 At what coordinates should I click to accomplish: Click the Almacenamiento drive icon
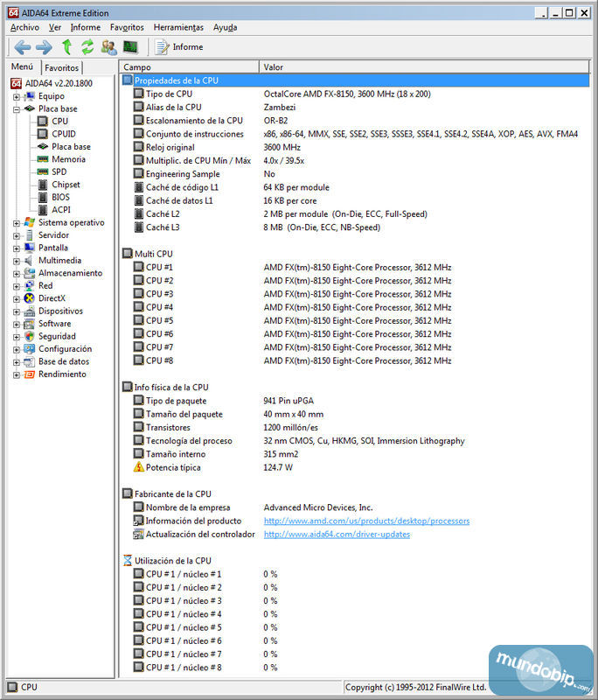pos(30,273)
